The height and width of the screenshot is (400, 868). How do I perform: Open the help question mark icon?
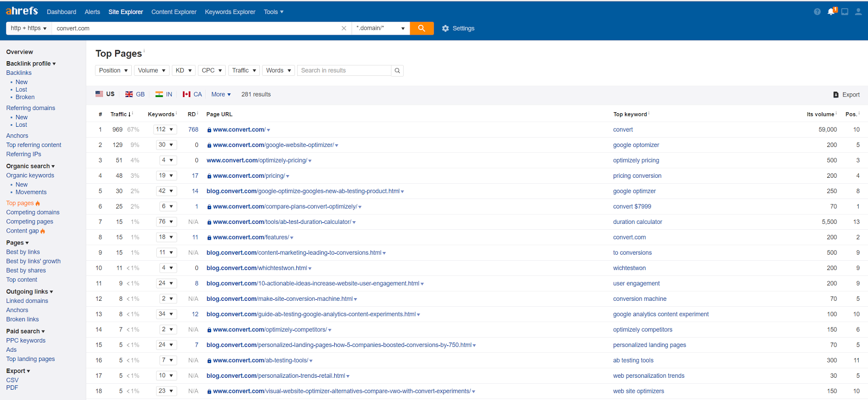(817, 11)
